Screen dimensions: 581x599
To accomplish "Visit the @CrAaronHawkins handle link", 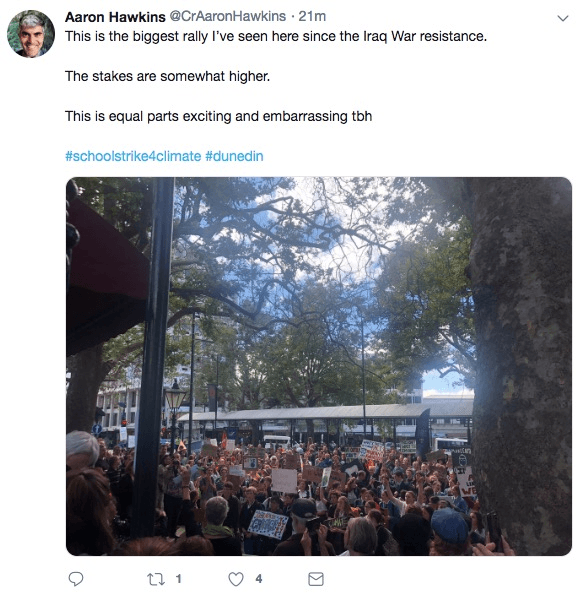I will [227, 16].
